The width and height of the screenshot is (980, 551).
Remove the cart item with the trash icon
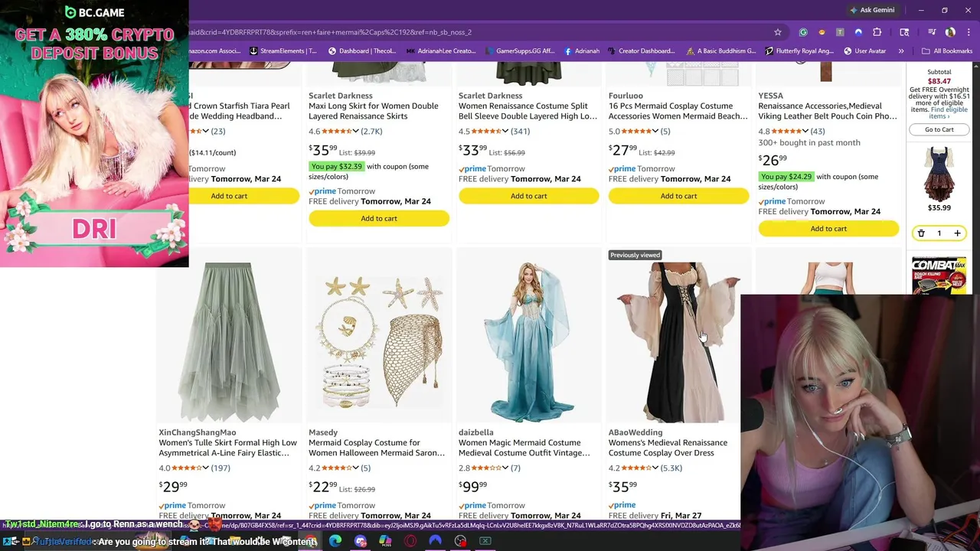pyautogui.click(x=921, y=233)
